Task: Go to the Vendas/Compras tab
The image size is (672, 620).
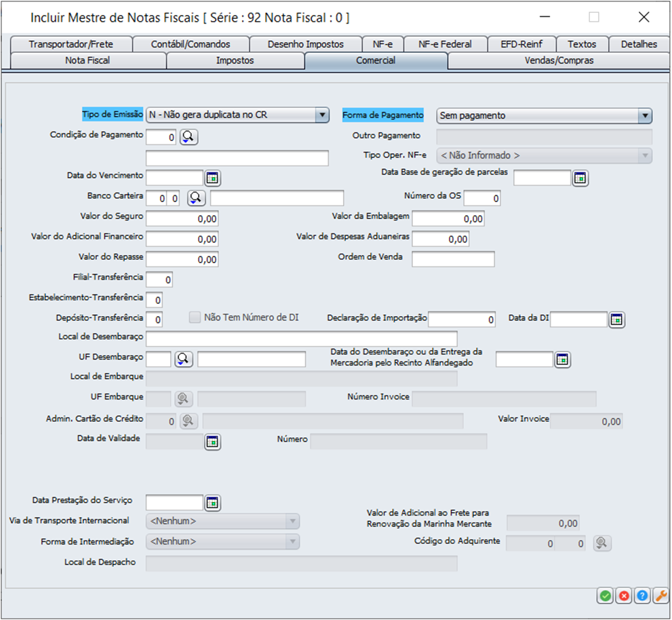Action: click(x=559, y=60)
